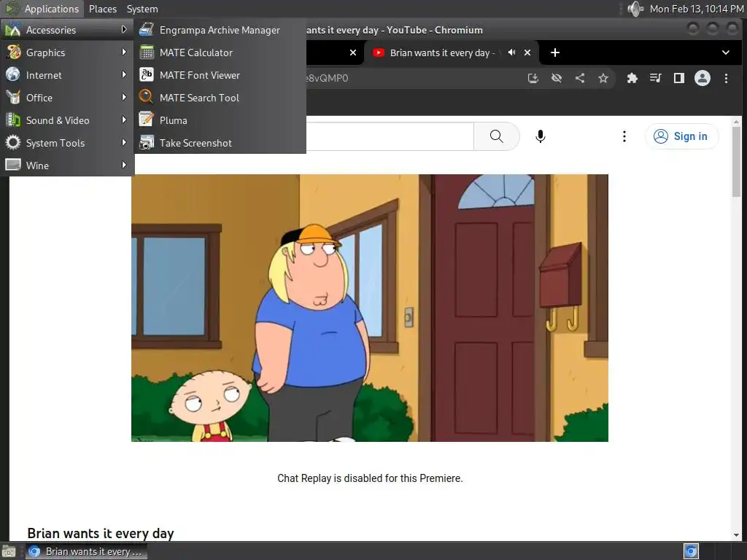The height and width of the screenshot is (560, 747).
Task: Expand the Office submenu arrow
Action: 124,97
